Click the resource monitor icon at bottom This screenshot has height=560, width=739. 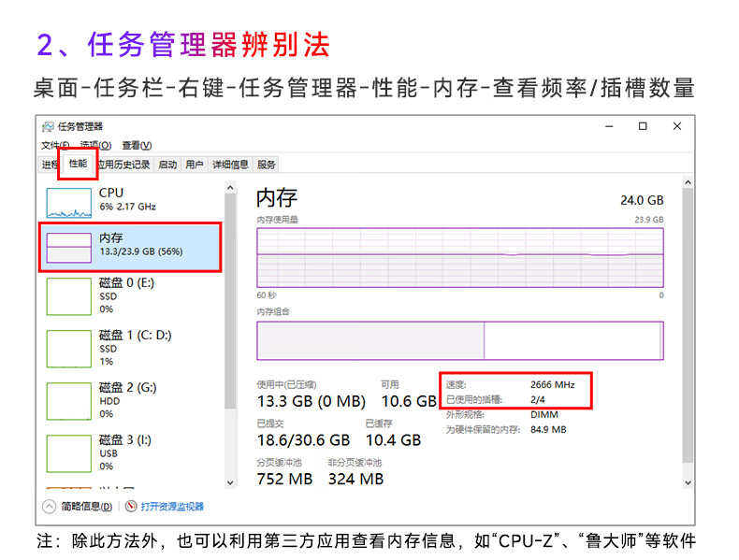tap(131, 507)
